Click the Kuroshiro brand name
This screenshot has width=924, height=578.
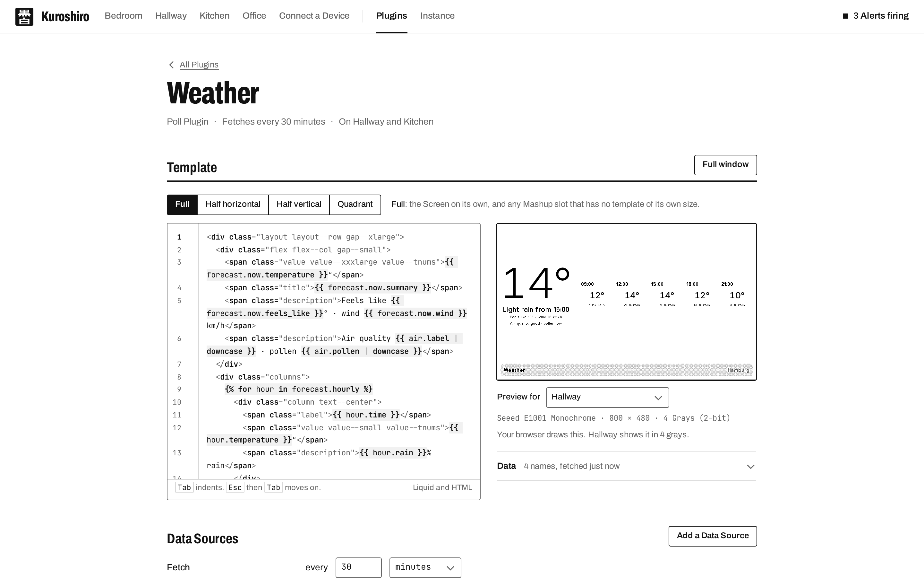(65, 16)
